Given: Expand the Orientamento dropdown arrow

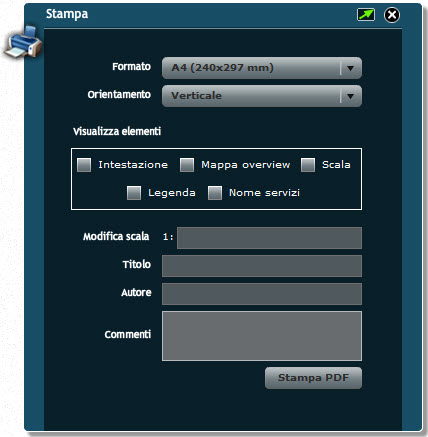Looking at the screenshot, I should (350, 96).
